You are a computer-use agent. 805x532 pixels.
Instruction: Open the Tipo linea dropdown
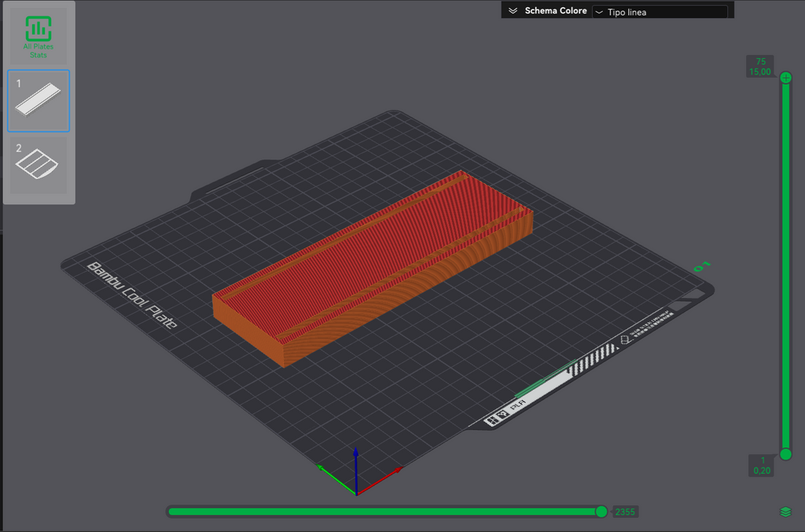660,12
